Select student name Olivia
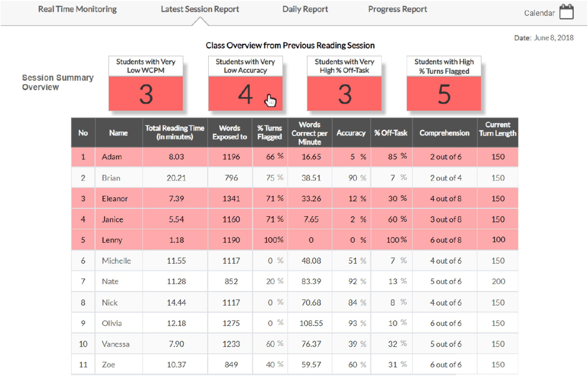This screenshot has height=377, width=588. pyautogui.click(x=112, y=323)
